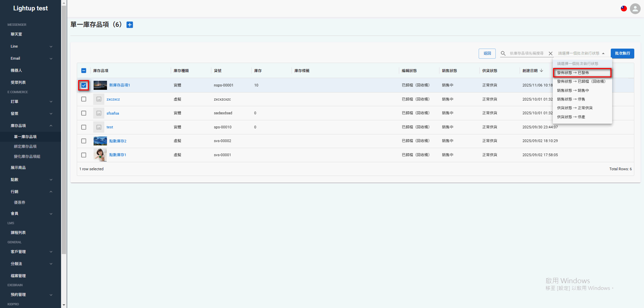
Task: Click the image placeholder icon in the test row
Action: [99, 127]
